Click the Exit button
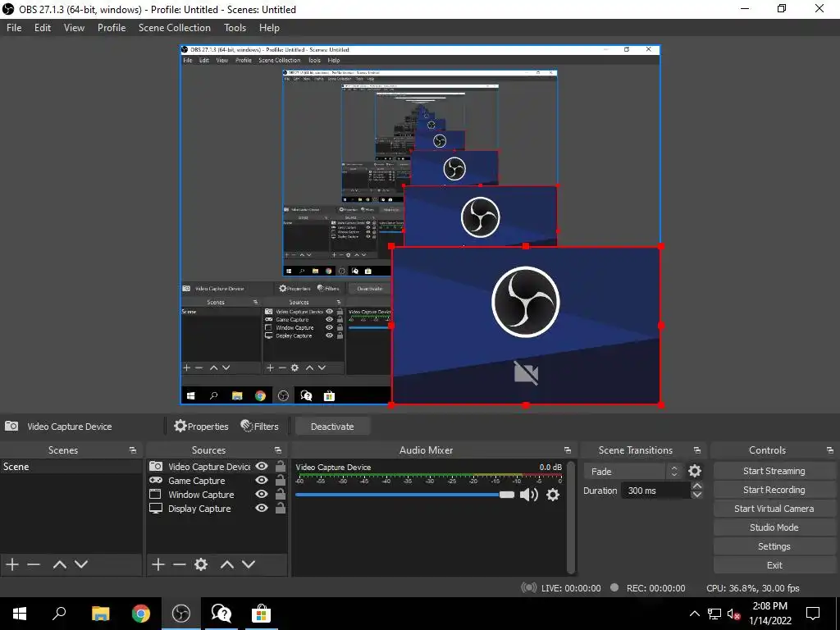 [x=774, y=565]
